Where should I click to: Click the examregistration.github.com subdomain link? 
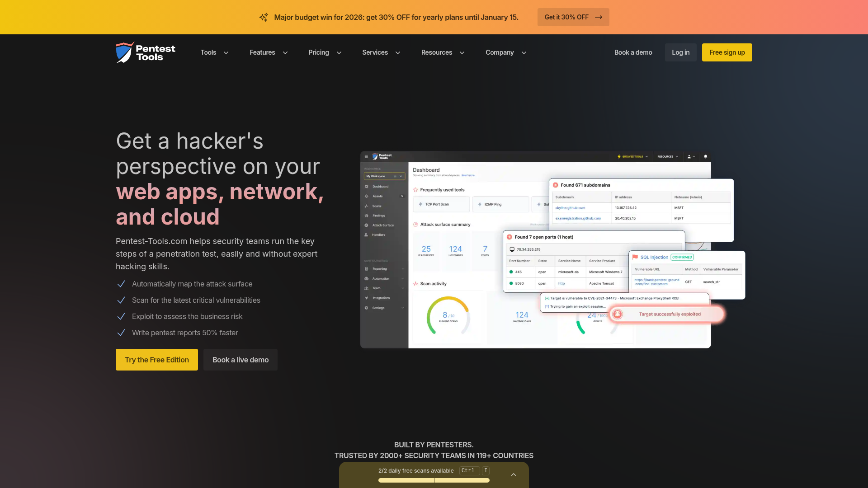(578, 218)
